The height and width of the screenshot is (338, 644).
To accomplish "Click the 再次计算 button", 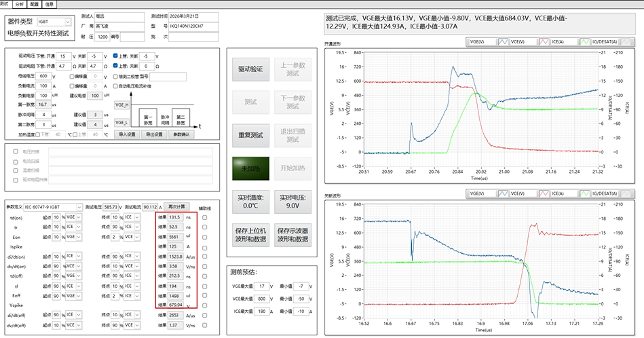I will (x=176, y=206).
